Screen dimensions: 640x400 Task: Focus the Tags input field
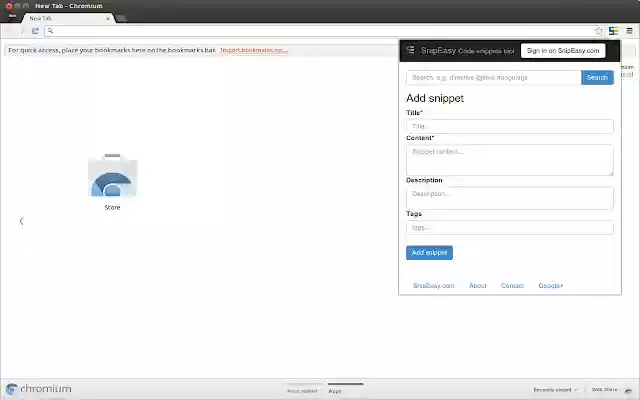tap(510, 228)
